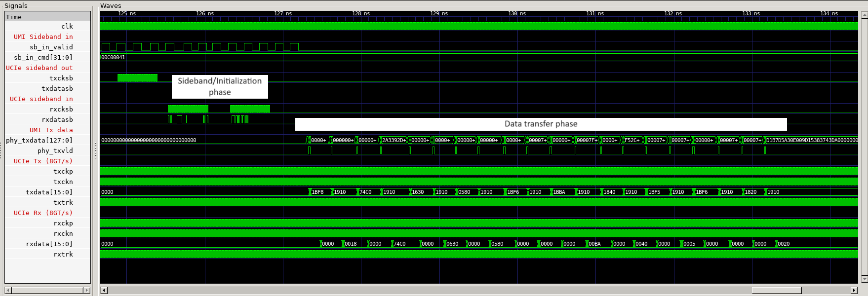Click right arrow of waves horizontal scrollbar
Screen dimensions: 868x296
pyautogui.click(x=854, y=290)
